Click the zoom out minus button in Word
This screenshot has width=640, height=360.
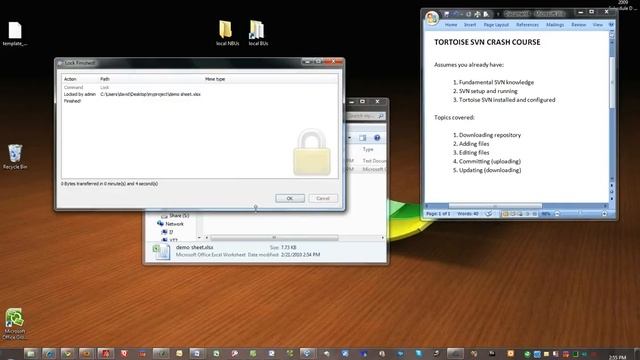pyautogui.click(x=557, y=213)
